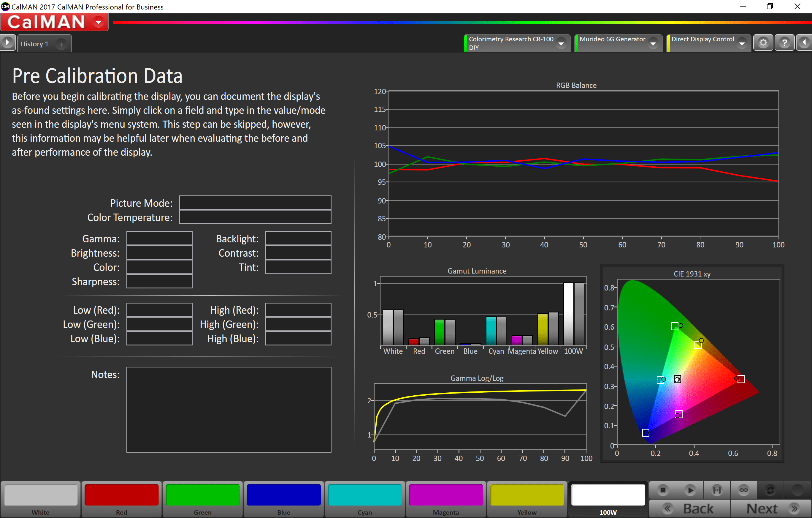Click the Back button
The image size is (812, 518).
(690, 508)
